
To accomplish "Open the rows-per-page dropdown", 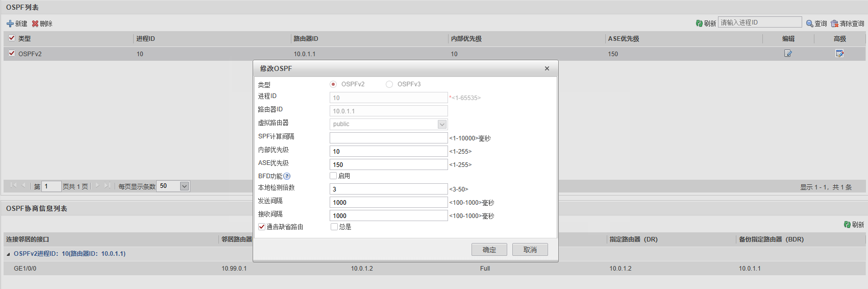I will tap(184, 186).
